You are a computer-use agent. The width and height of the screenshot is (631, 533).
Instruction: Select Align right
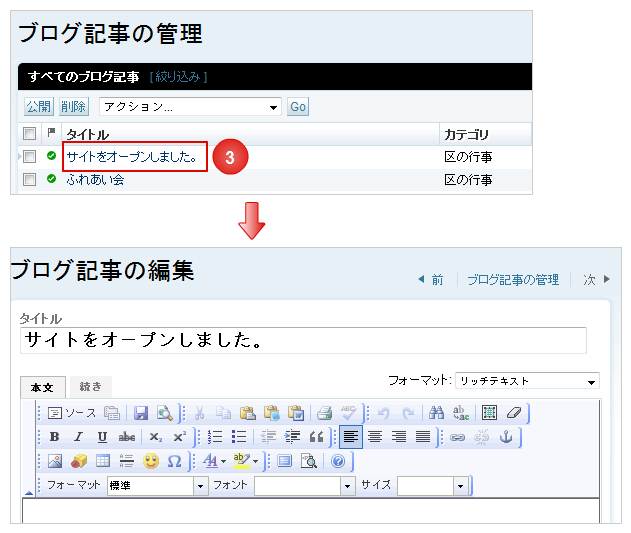pyautogui.click(x=399, y=437)
